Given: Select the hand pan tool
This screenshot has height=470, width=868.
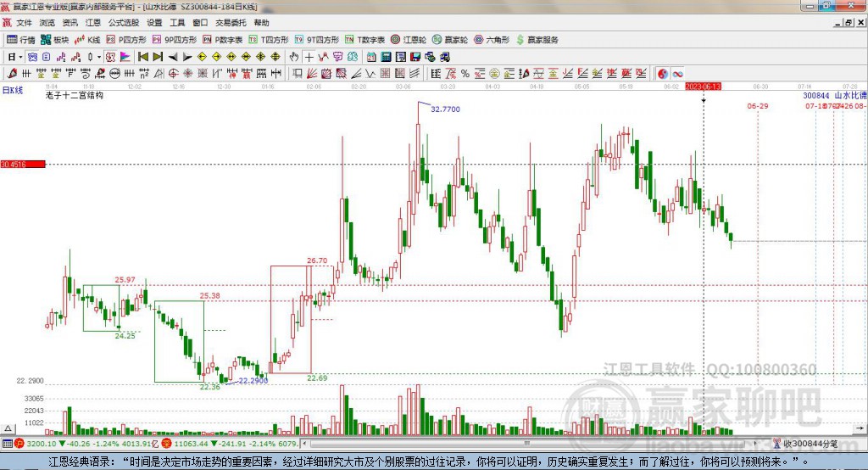Looking at the screenshot, I should [294, 57].
